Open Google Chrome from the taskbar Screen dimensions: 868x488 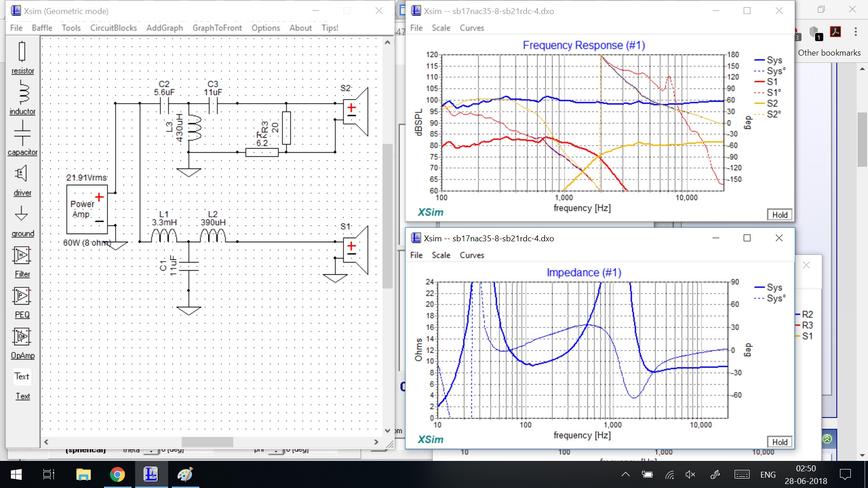[x=117, y=474]
